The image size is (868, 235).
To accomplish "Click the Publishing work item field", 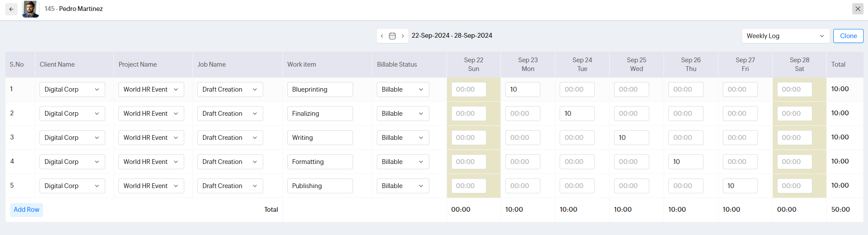I will (320, 186).
